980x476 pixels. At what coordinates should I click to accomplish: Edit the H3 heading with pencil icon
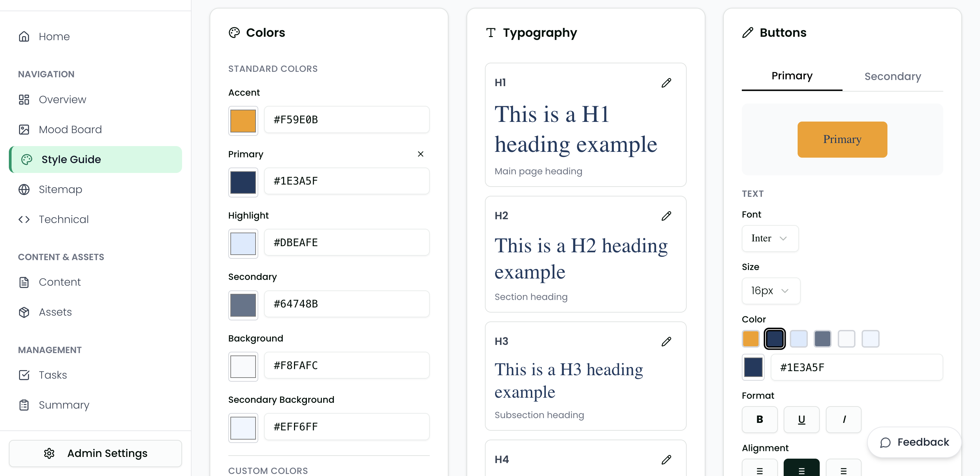point(666,342)
